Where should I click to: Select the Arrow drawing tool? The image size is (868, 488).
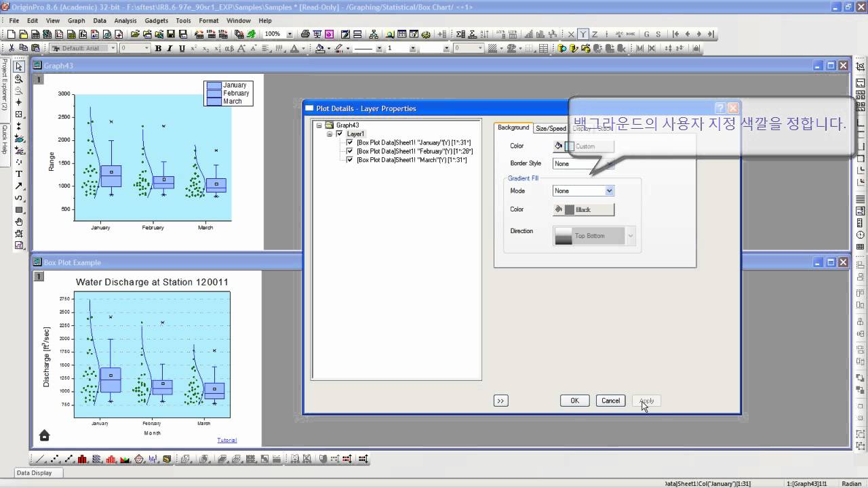tap(19, 186)
